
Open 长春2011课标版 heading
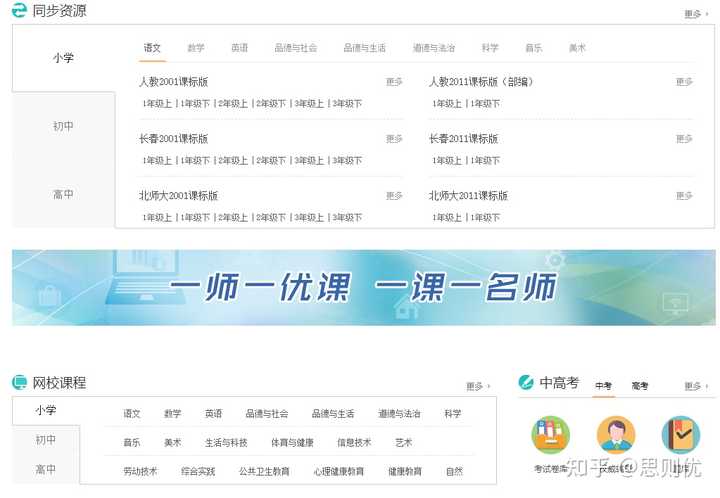coord(463,139)
